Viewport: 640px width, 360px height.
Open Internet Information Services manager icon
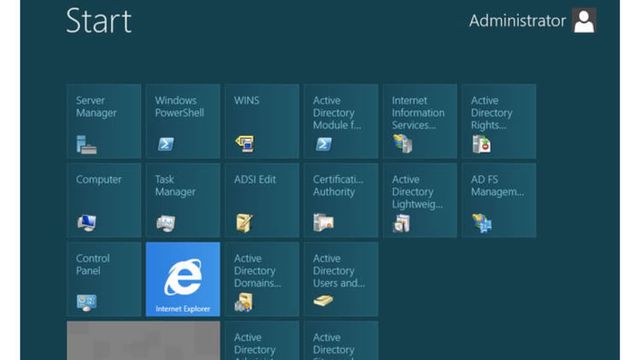click(403, 144)
